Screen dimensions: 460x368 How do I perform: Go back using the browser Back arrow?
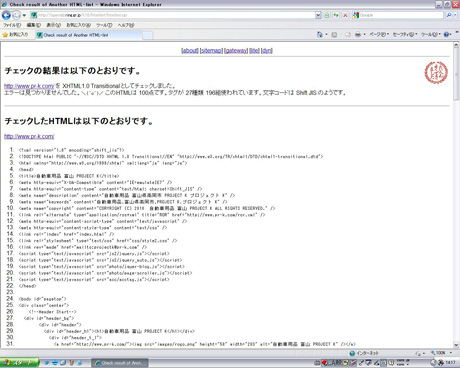coord(6,15)
